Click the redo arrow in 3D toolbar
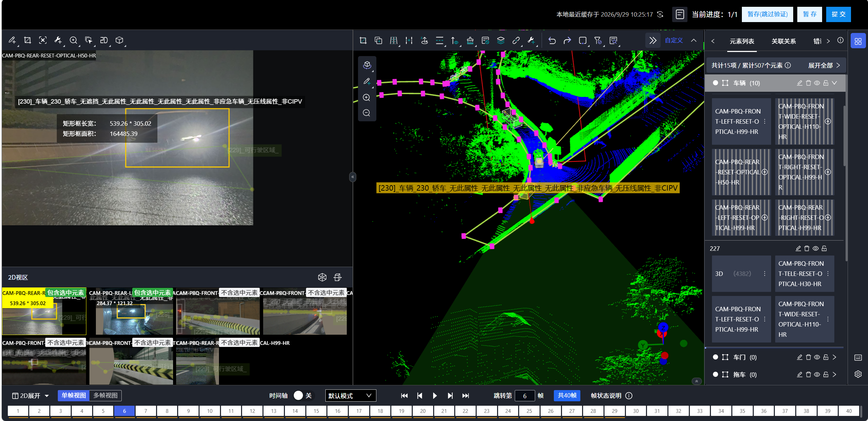Viewport: 868px width, 421px height. click(x=567, y=41)
